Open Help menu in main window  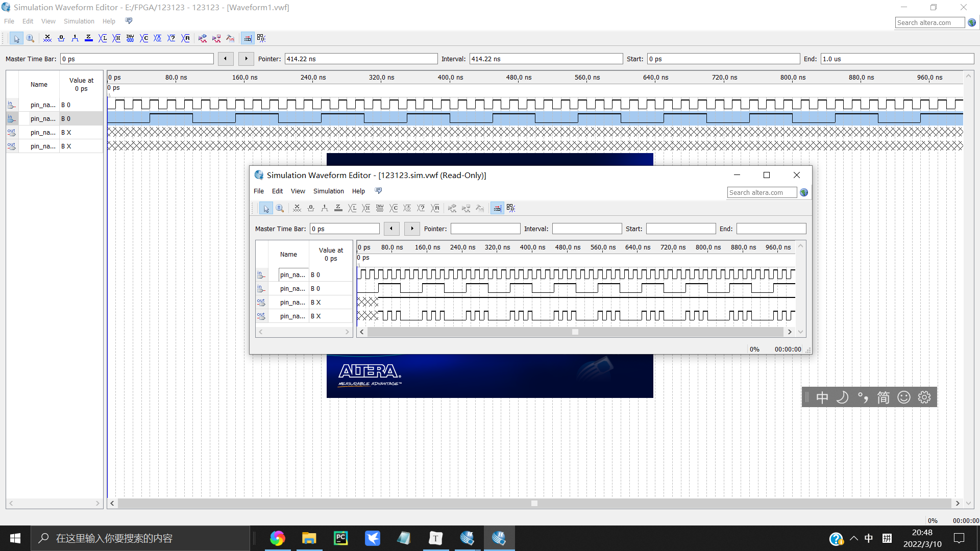click(109, 21)
